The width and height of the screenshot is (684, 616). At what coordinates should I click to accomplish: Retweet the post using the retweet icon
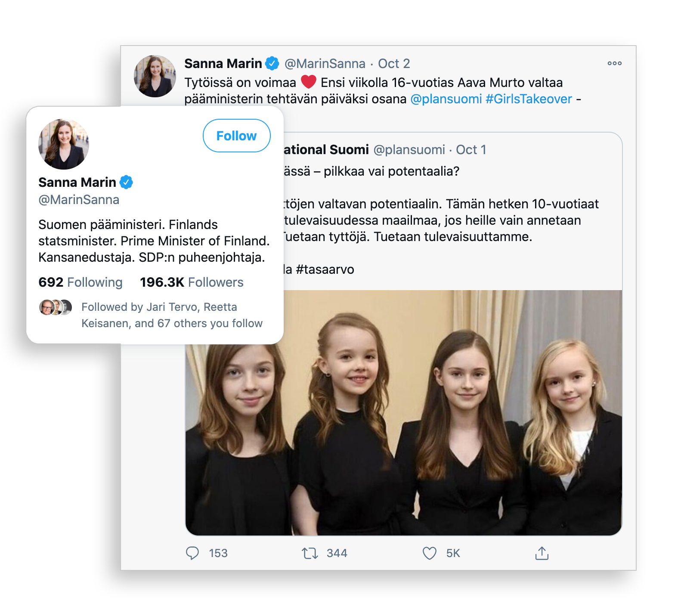point(310,553)
